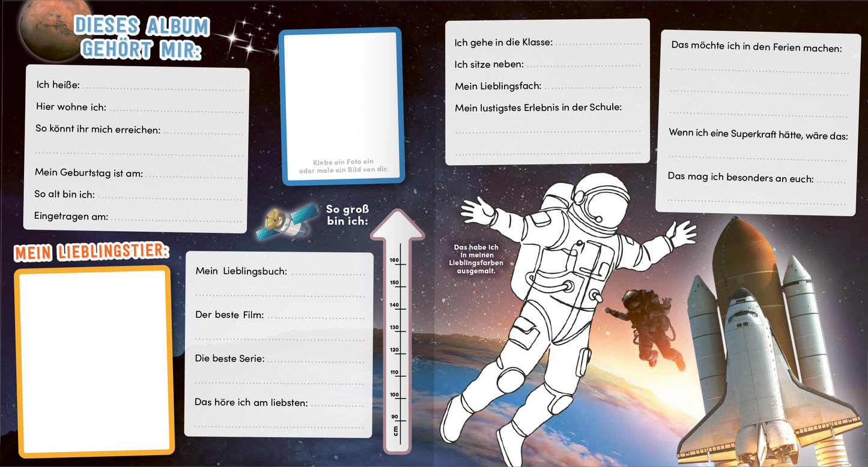Click the 140 mark on the height ruler
The height and width of the screenshot is (467, 868).
coord(394,305)
